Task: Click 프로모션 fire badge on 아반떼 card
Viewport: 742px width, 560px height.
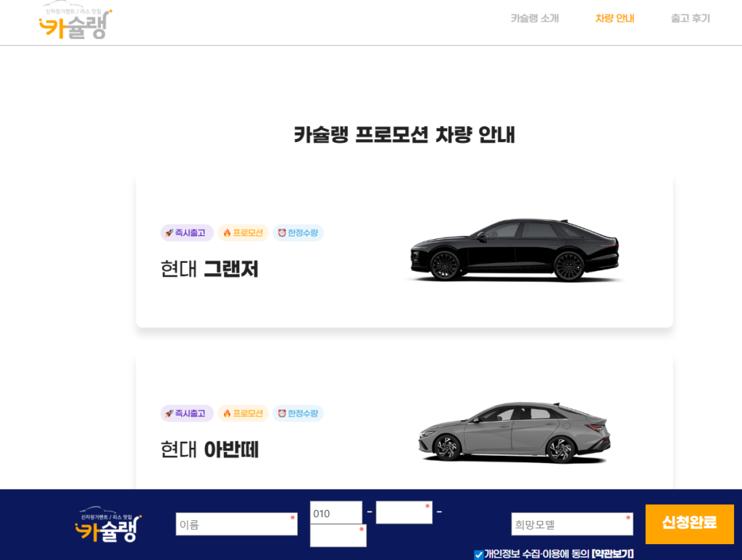Action: (x=243, y=414)
